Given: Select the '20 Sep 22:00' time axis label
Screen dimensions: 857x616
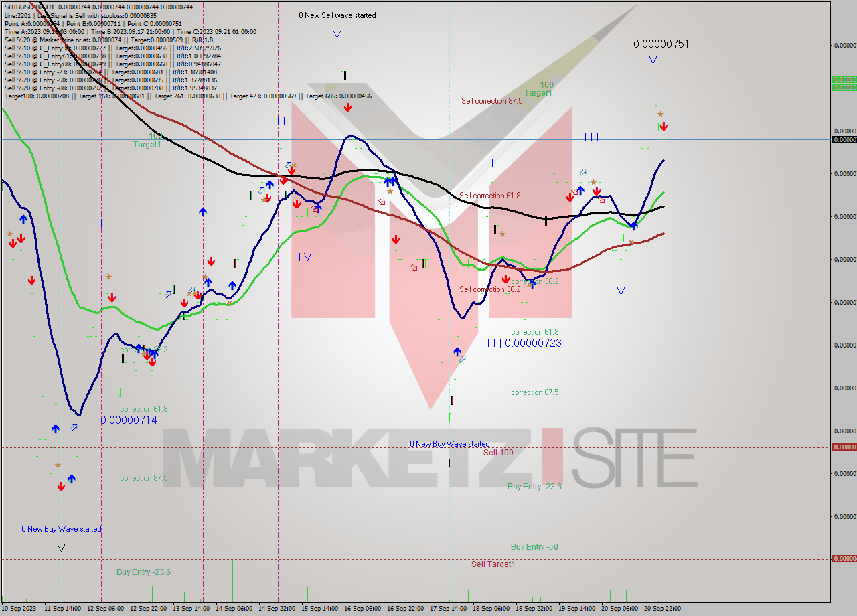Looking at the screenshot, I should click(x=663, y=609).
